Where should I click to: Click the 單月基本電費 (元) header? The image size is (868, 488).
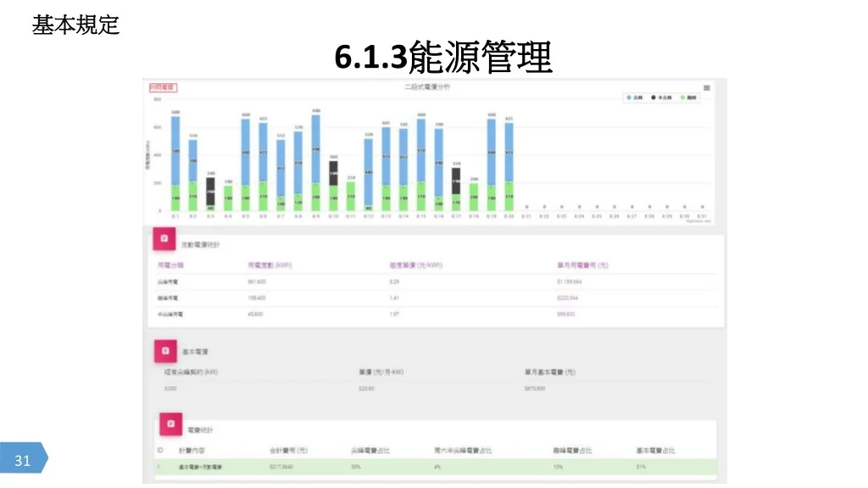click(x=549, y=373)
